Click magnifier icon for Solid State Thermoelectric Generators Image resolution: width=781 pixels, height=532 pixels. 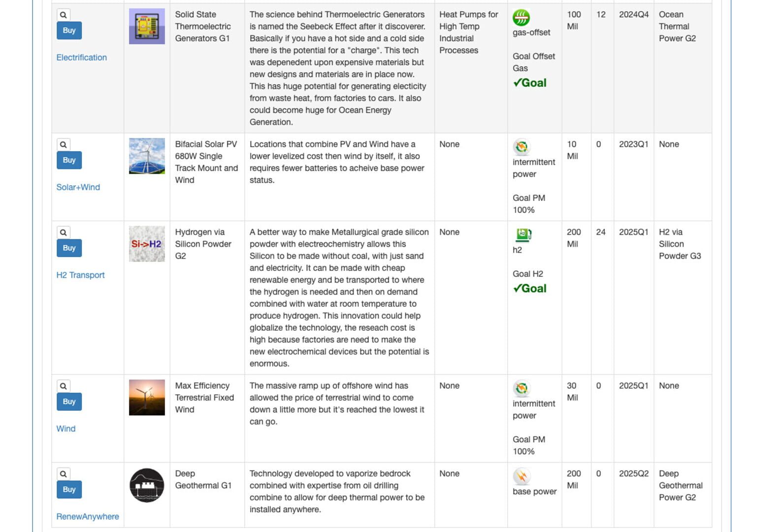63,15
